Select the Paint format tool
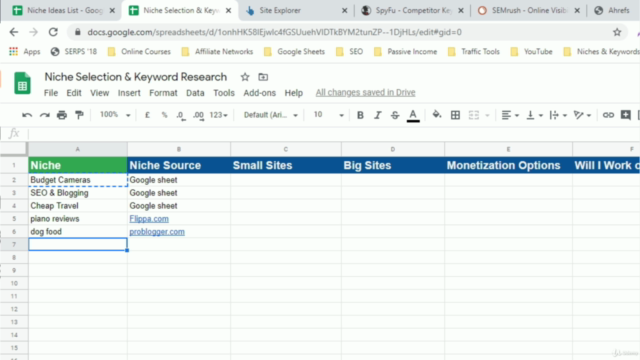Image resolution: width=640 pixels, height=360 pixels. click(79, 115)
